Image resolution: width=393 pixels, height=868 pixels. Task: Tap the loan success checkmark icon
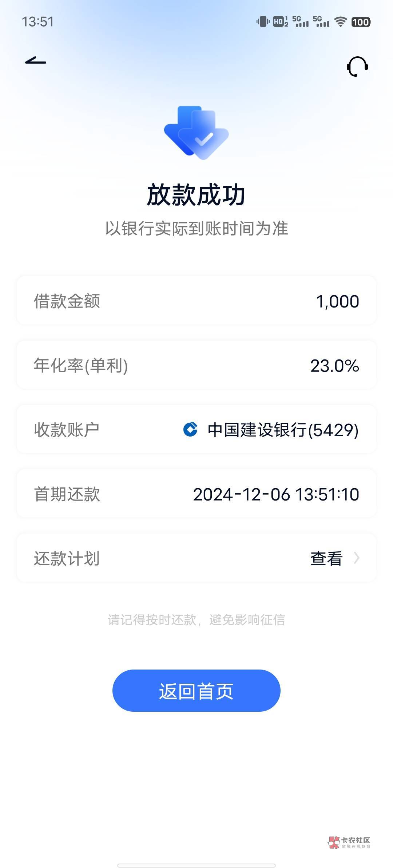tap(196, 133)
